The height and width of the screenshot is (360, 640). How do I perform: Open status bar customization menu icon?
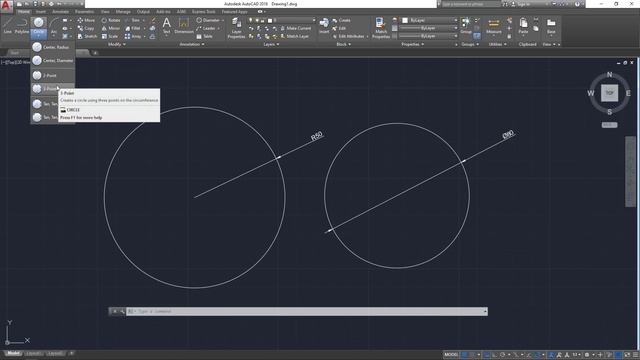pyautogui.click(x=635, y=355)
